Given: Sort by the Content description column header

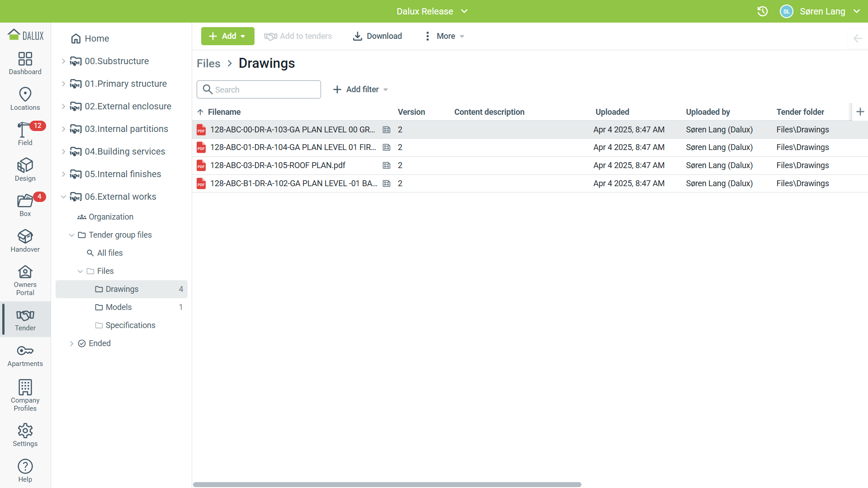Looking at the screenshot, I should [489, 112].
